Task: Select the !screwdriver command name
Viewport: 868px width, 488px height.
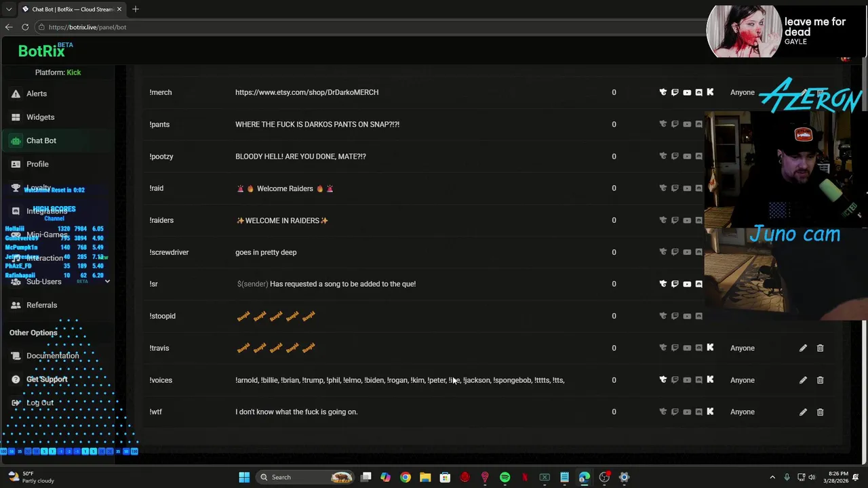Action: (169, 252)
